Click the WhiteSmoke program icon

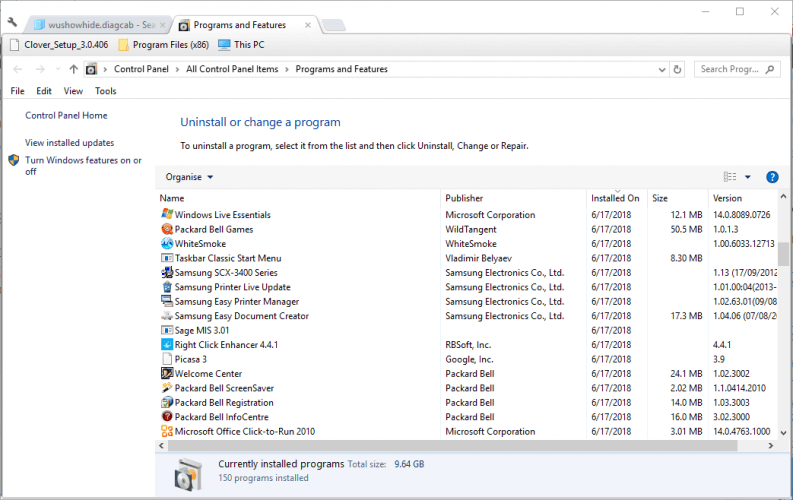point(167,243)
